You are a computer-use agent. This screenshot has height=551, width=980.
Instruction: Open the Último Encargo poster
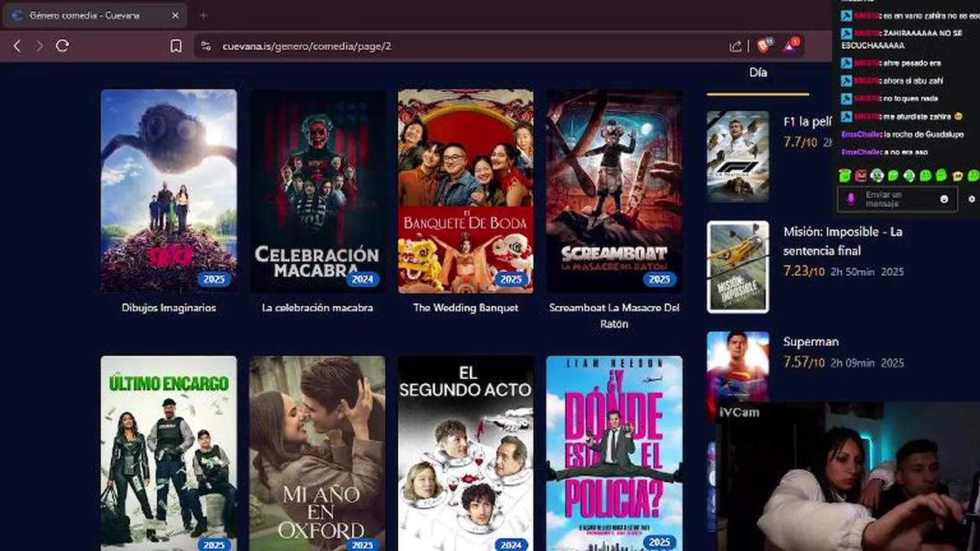coord(169,453)
